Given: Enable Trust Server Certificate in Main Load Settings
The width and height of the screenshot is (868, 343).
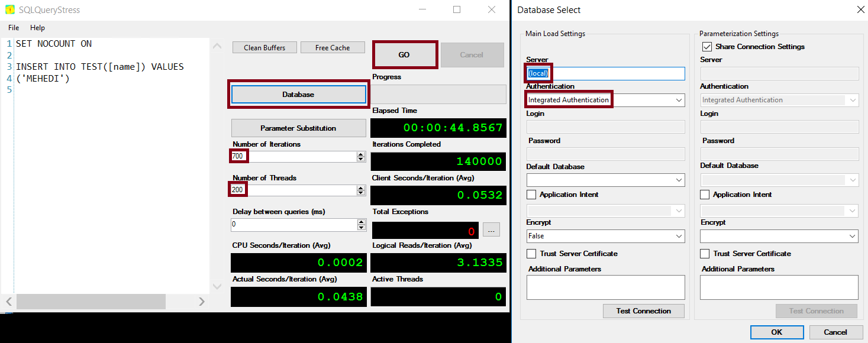Looking at the screenshot, I should point(531,254).
